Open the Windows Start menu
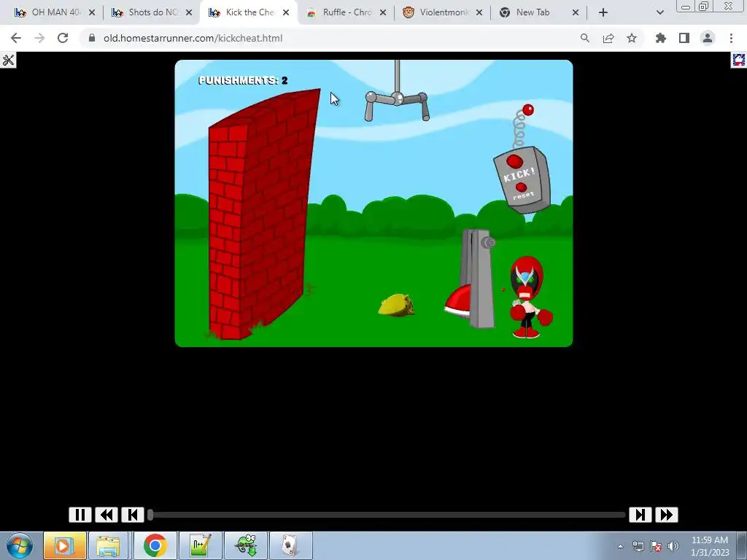This screenshot has width=747, height=560. point(20,545)
